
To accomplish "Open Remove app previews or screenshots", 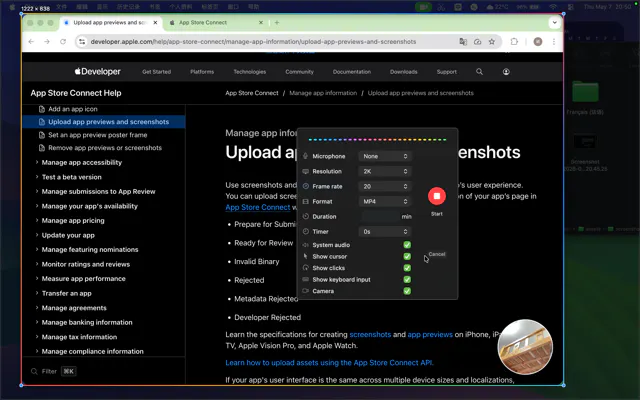I will 105,148.
